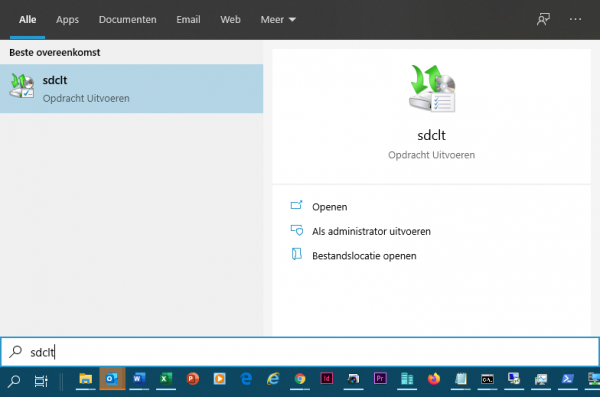Open Word from taskbar
Screen dimensions: 600x397
point(139,379)
